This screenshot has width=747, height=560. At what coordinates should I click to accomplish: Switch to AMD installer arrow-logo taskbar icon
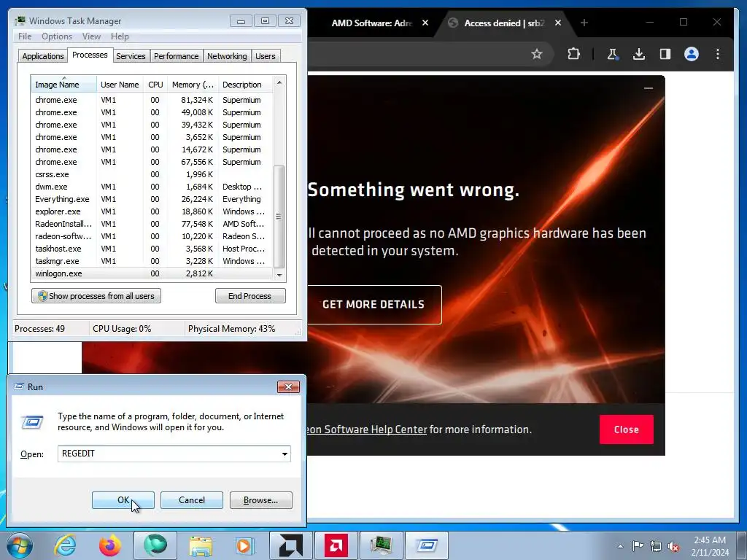(290, 545)
